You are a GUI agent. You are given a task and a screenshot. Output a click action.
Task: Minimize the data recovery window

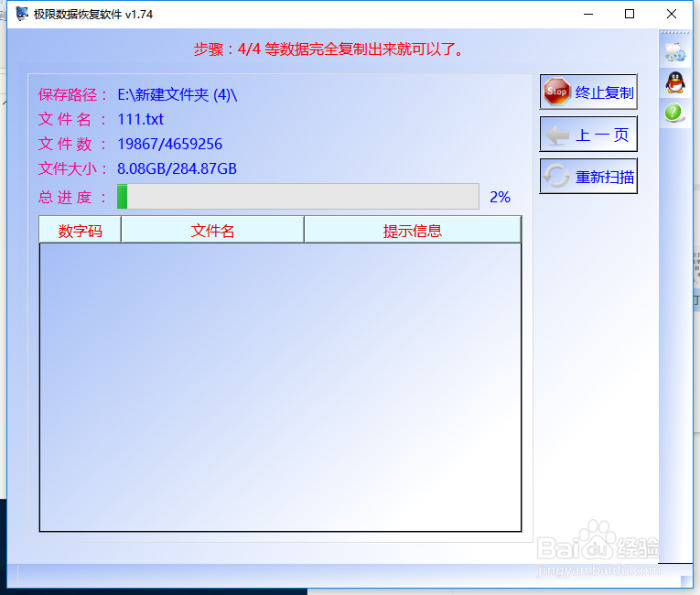[588, 14]
